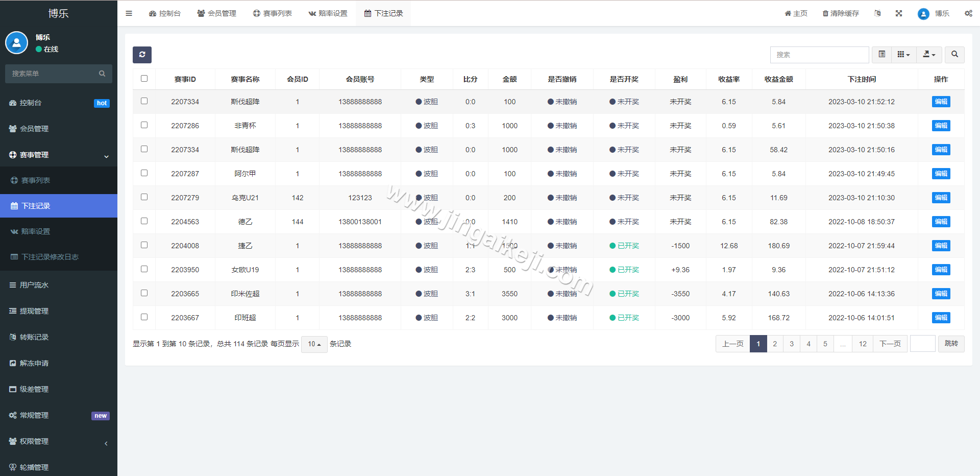Open the settings gear at top right
This screenshot has height=476, width=980.
[968, 13]
